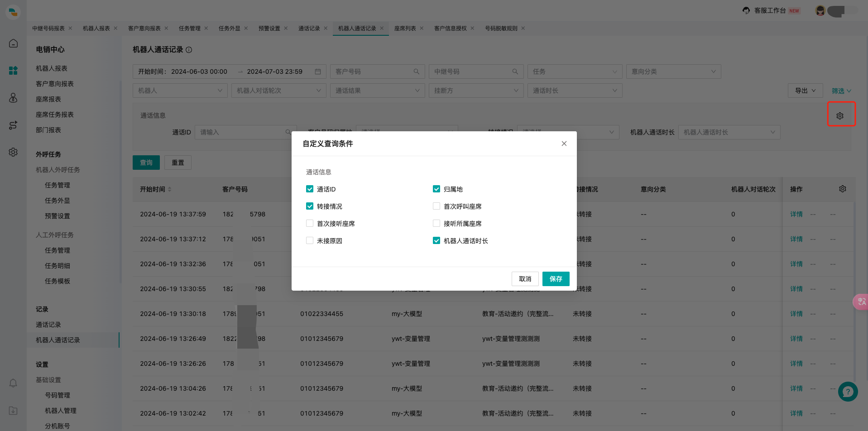Click the app logo at top left

(x=13, y=12)
